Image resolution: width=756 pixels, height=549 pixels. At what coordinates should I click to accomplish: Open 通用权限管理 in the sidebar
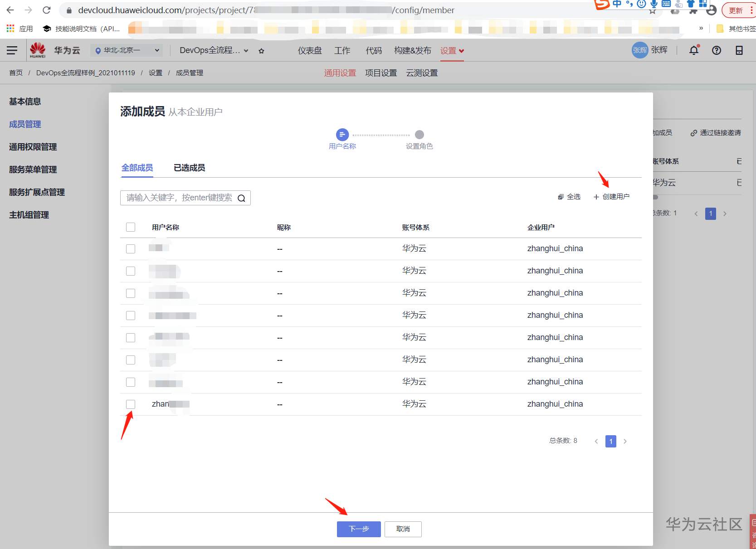(33, 147)
